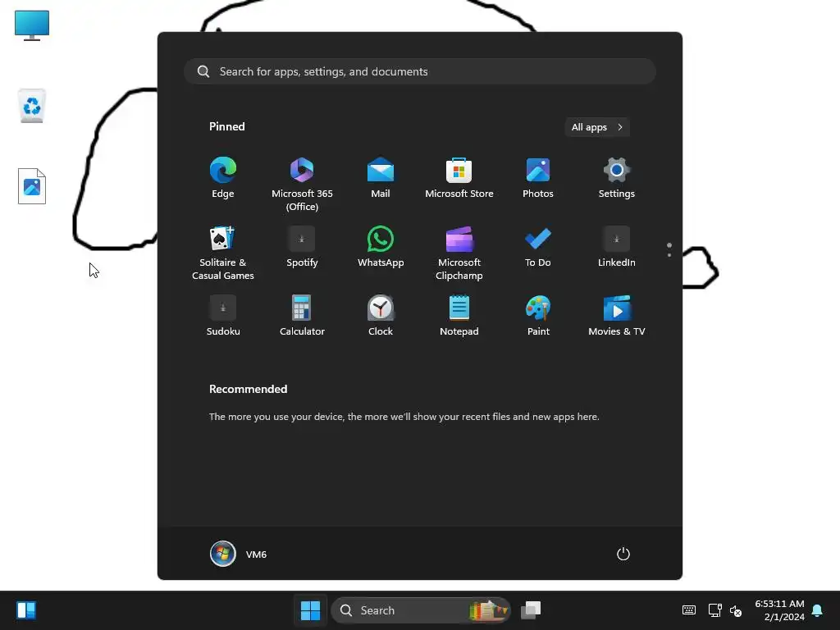Open the network status tray icon
The height and width of the screenshot is (630, 840).
coord(714,610)
